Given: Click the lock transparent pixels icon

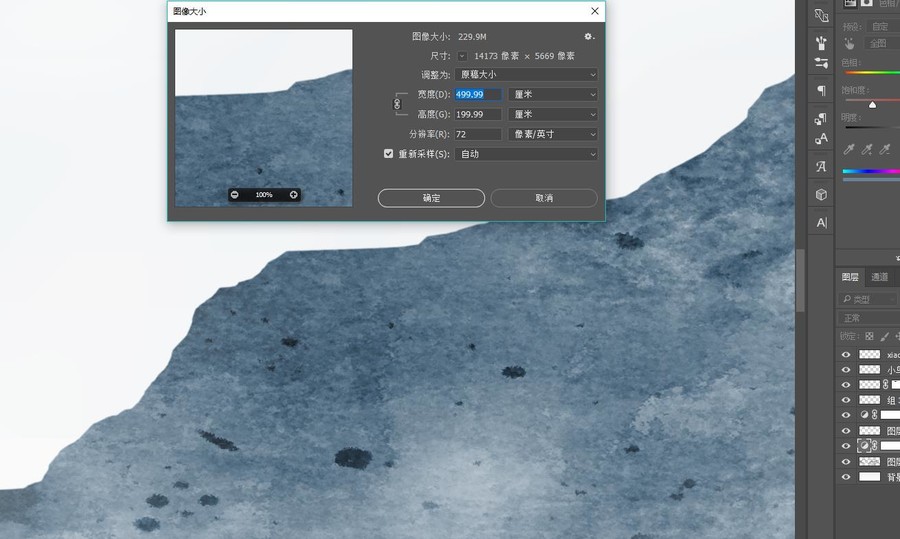Looking at the screenshot, I should (x=870, y=336).
